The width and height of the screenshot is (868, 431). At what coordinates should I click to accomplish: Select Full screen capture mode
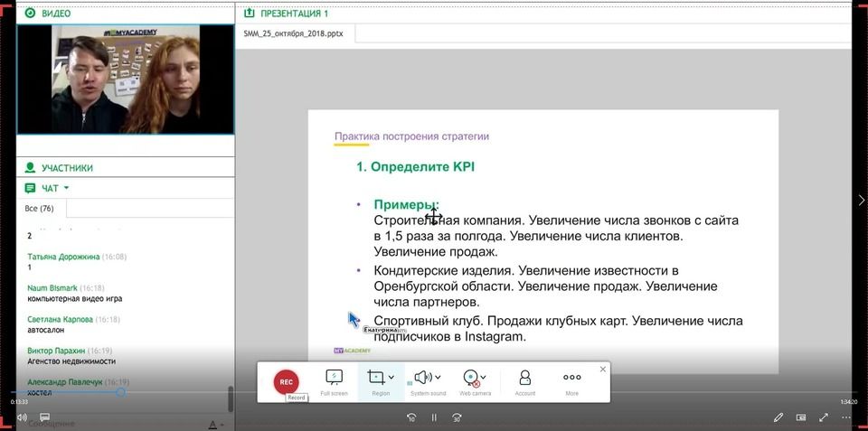pyautogui.click(x=334, y=382)
